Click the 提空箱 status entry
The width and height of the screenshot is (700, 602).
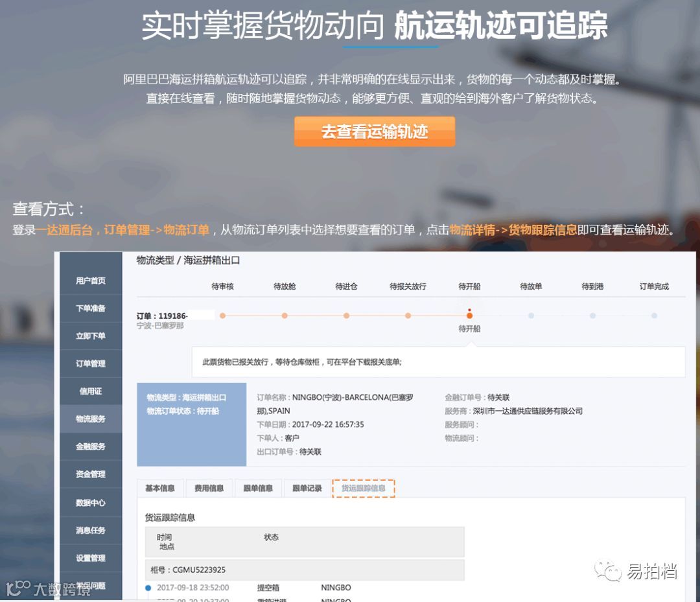pyautogui.click(x=268, y=588)
